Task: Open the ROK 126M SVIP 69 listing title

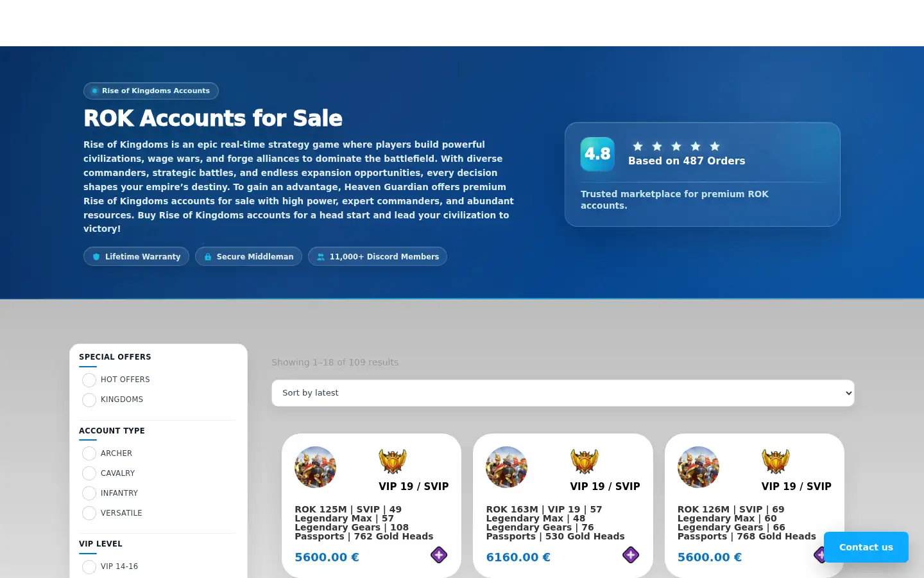Action: (747, 523)
